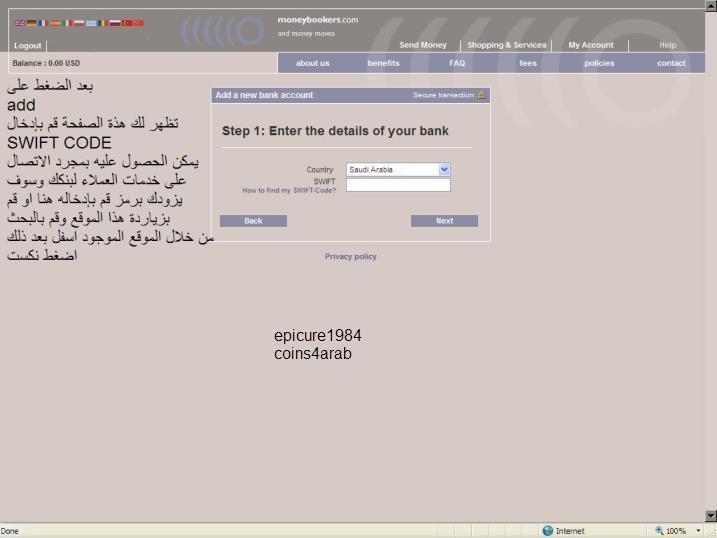Click the Back button

pyautogui.click(x=253, y=221)
